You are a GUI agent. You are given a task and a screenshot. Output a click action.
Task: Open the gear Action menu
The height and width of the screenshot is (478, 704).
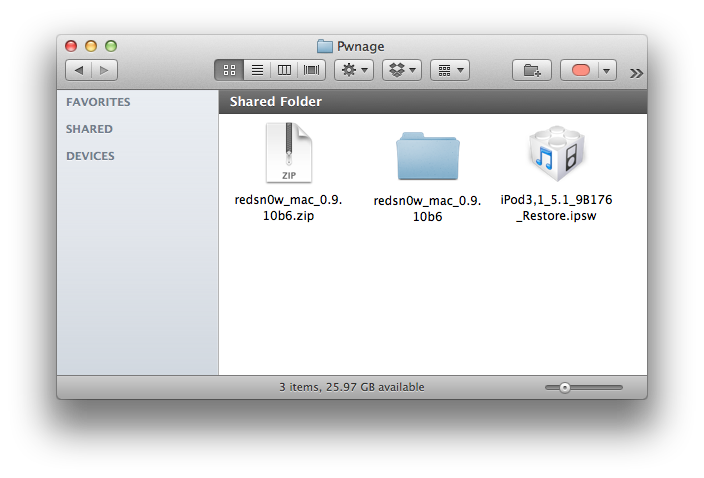pyautogui.click(x=354, y=70)
